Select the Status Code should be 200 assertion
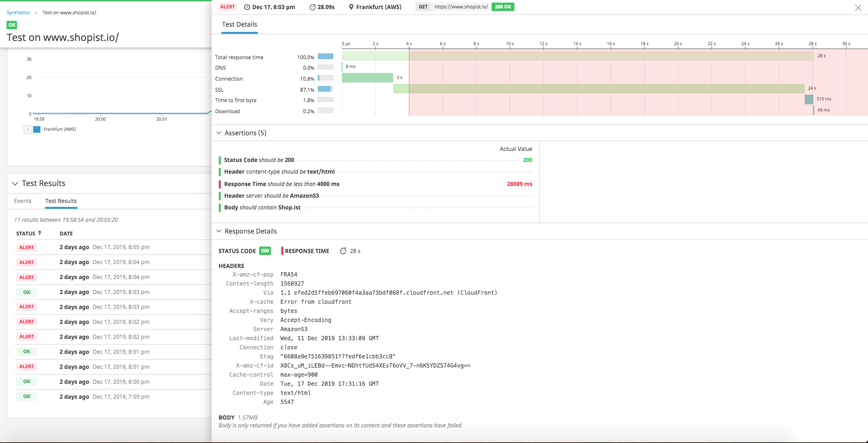868x443 pixels. pyautogui.click(x=375, y=160)
